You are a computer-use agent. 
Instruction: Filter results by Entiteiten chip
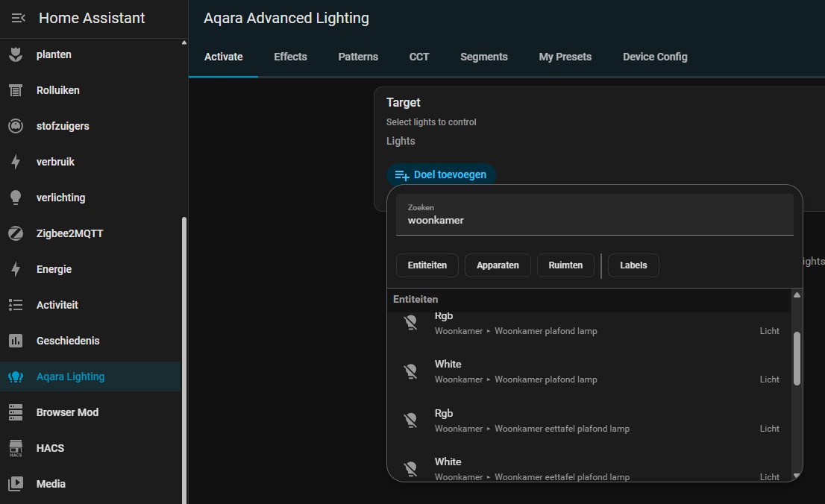427,265
